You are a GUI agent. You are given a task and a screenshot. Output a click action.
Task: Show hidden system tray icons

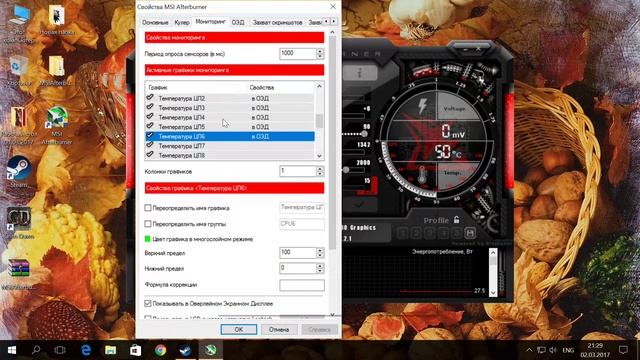pyautogui.click(x=529, y=350)
